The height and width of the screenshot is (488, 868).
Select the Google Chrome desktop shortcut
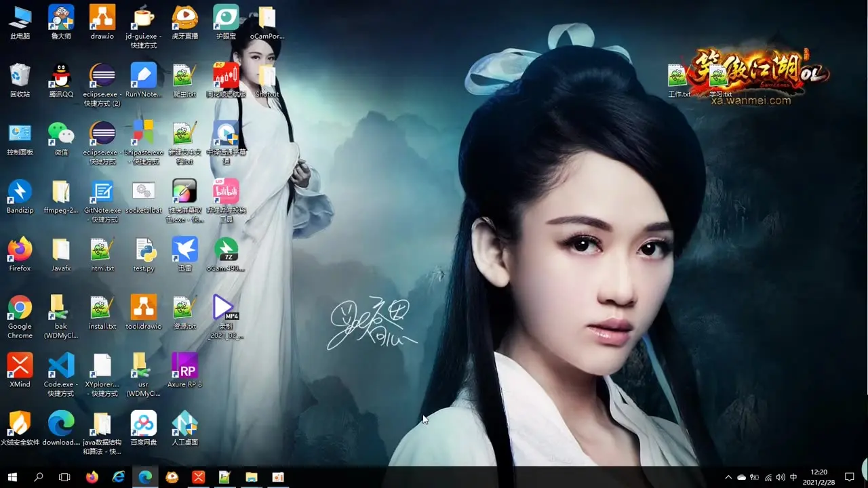tap(20, 317)
